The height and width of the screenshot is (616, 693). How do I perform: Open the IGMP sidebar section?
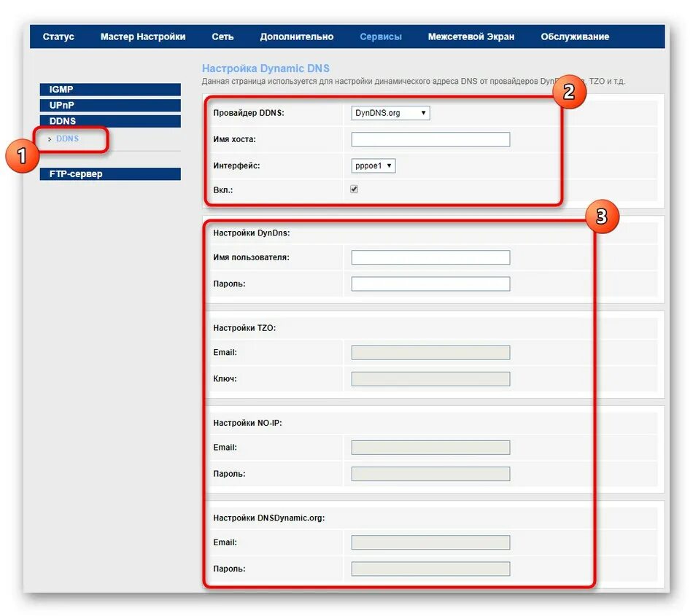click(110, 90)
